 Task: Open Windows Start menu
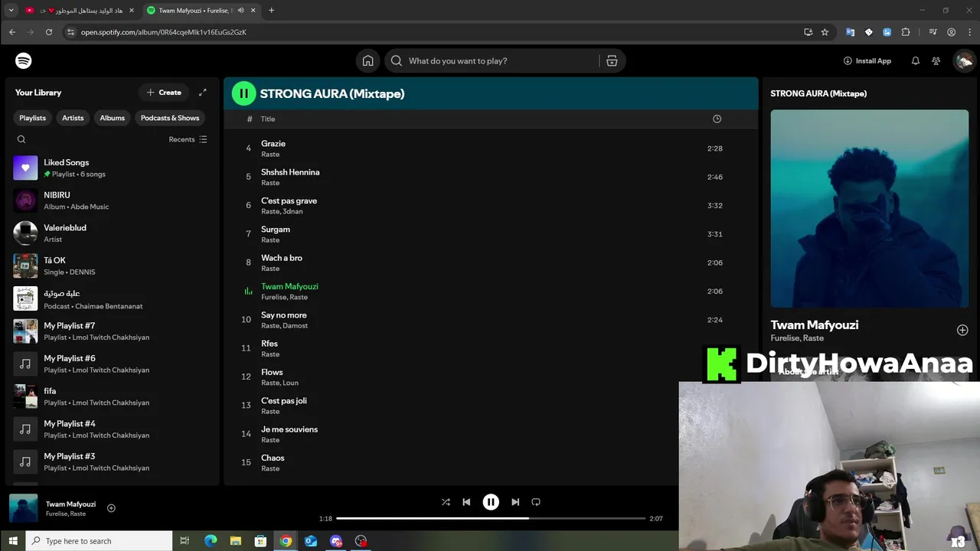click(x=13, y=541)
